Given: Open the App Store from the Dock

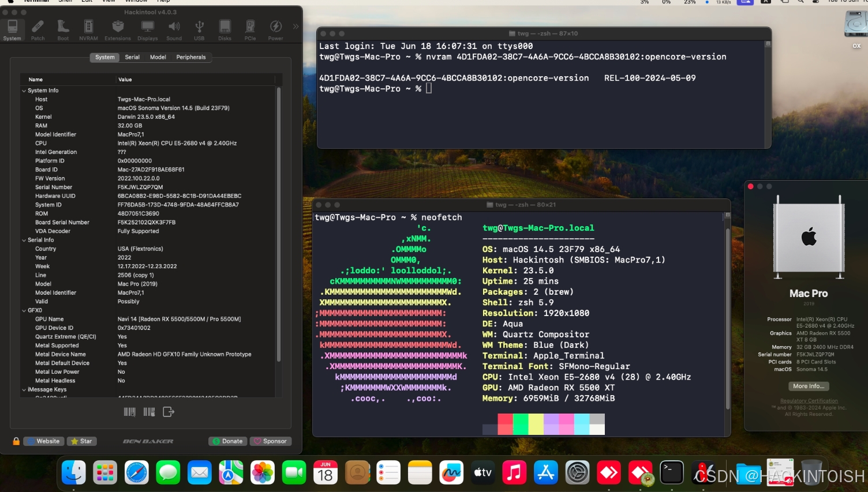Looking at the screenshot, I should tap(546, 473).
